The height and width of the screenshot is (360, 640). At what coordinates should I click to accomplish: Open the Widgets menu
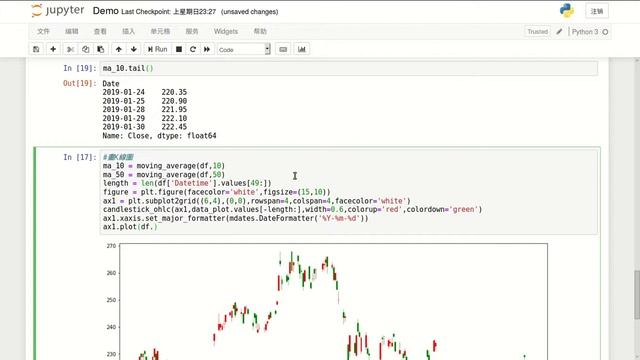pos(226,31)
